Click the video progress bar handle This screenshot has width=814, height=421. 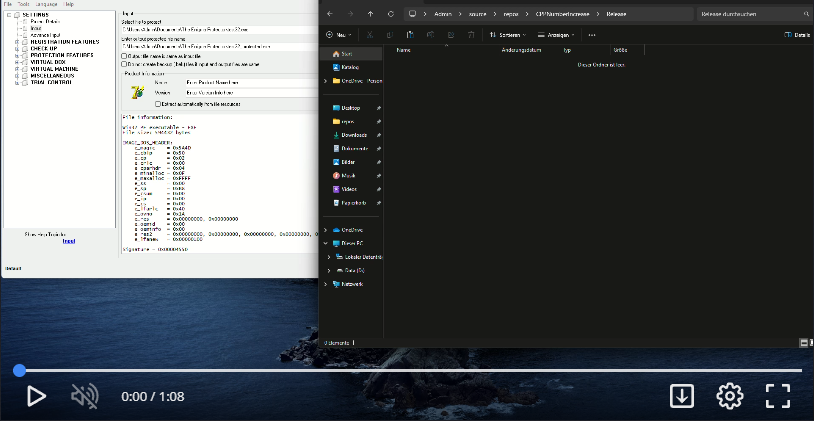coord(19,370)
